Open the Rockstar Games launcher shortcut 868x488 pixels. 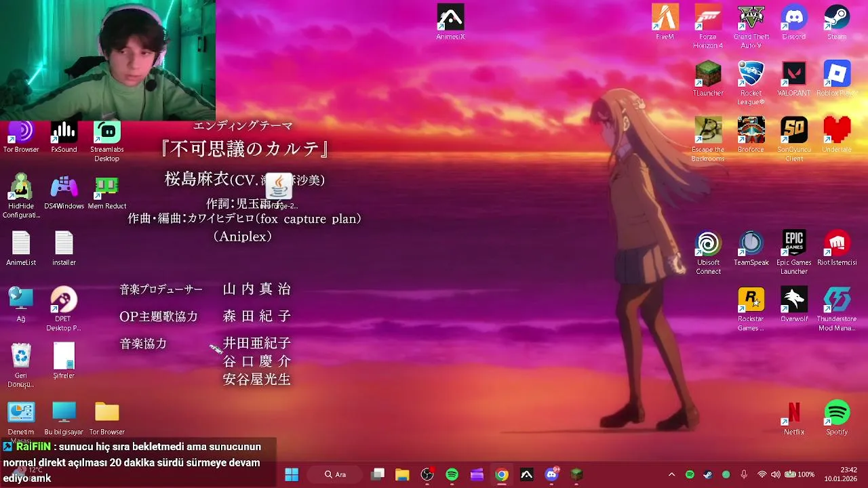[x=751, y=308]
